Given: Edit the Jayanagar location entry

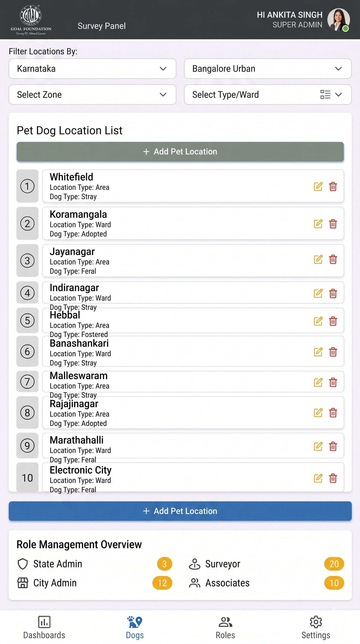Looking at the screenshot, I should pyautogui.click(x=318, y=259).
